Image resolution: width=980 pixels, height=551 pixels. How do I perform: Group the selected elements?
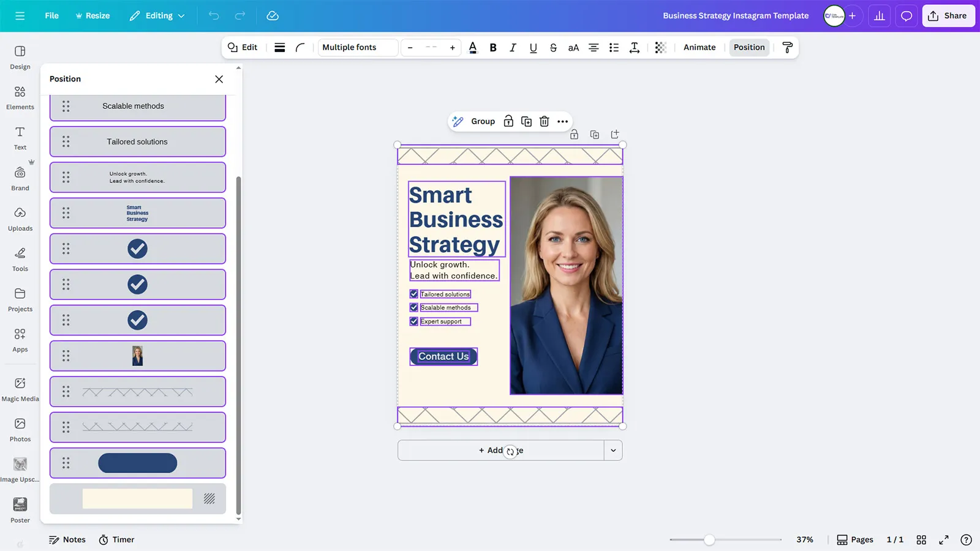(482, 121)
